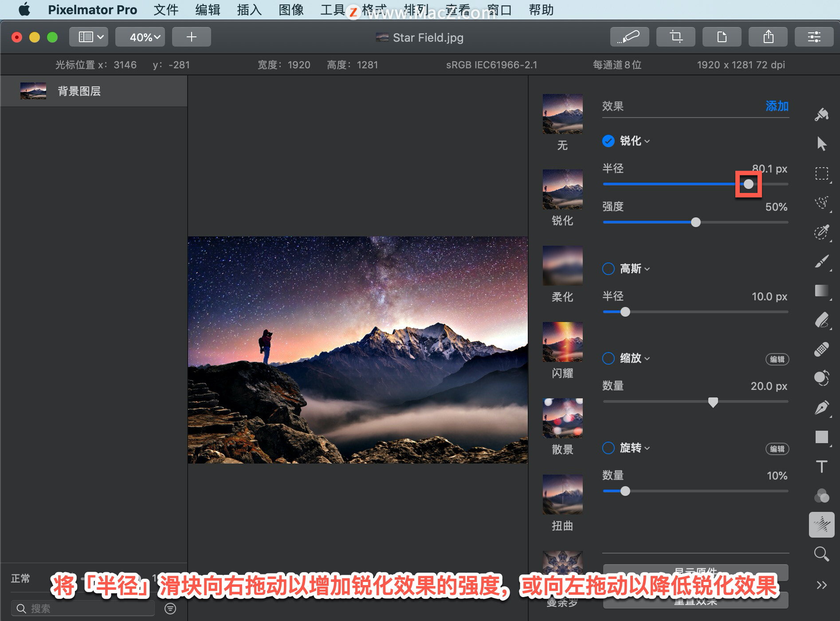Select the Style (paint bucket) tool
The height and width of the screenshot is (621, 840).
click(x=821, y=114)
